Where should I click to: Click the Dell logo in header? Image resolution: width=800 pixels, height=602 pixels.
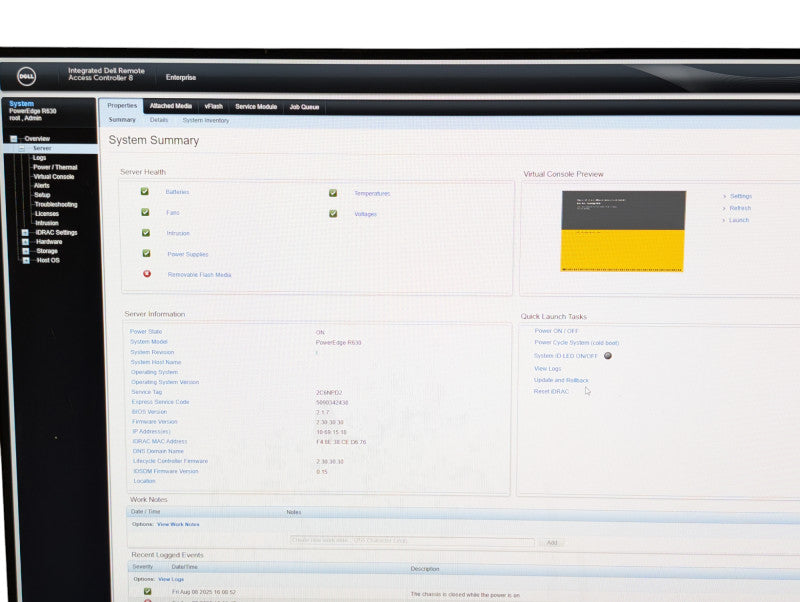coord(27,77)
